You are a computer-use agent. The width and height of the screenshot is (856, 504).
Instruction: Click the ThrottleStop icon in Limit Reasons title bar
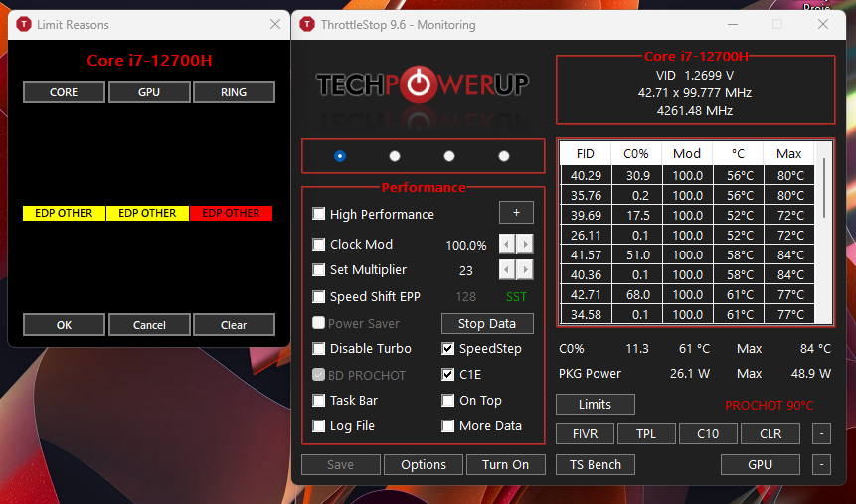click(x=24, y=25)
